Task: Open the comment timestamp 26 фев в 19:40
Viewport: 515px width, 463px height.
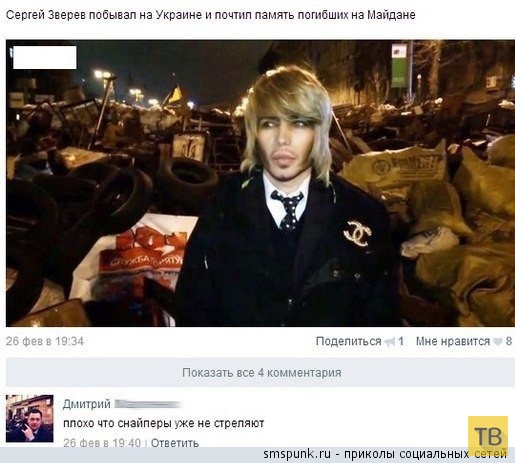Action: point(102,443)
